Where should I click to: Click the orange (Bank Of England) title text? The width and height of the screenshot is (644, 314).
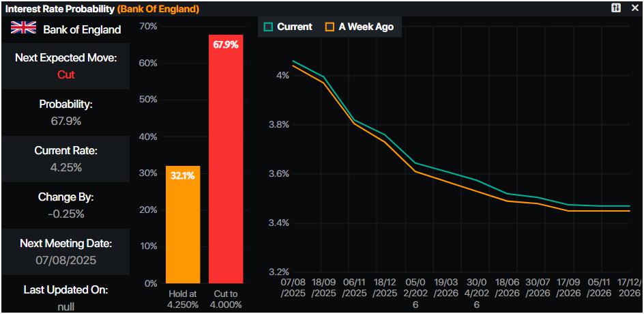158,8
